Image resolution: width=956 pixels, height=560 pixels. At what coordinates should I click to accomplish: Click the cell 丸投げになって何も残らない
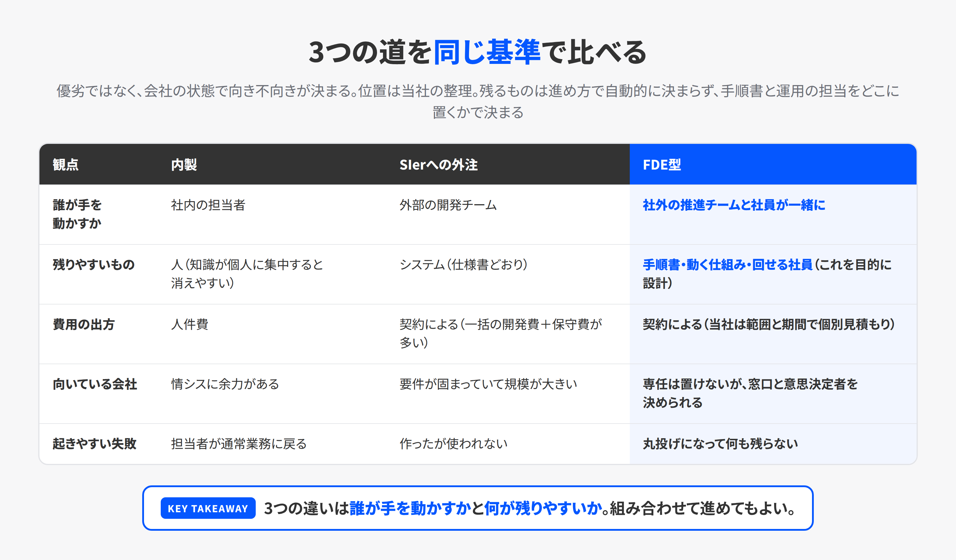720,444
